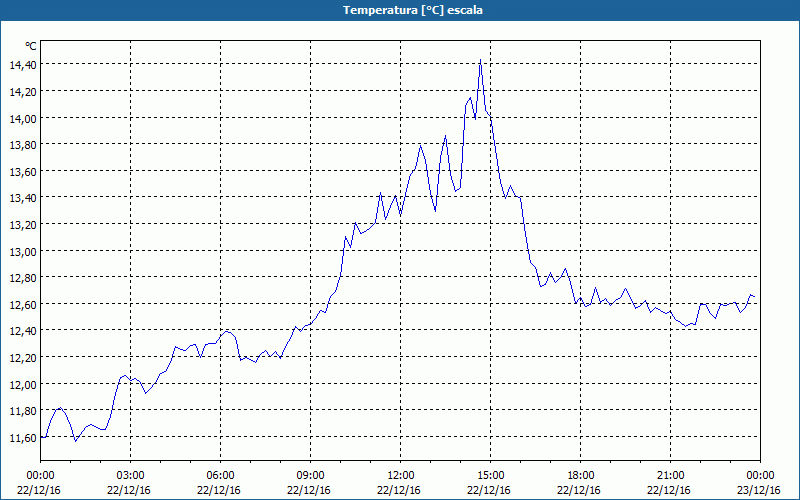Click the 11,60 y-axis label
The image size is (800, 500).
22,438
